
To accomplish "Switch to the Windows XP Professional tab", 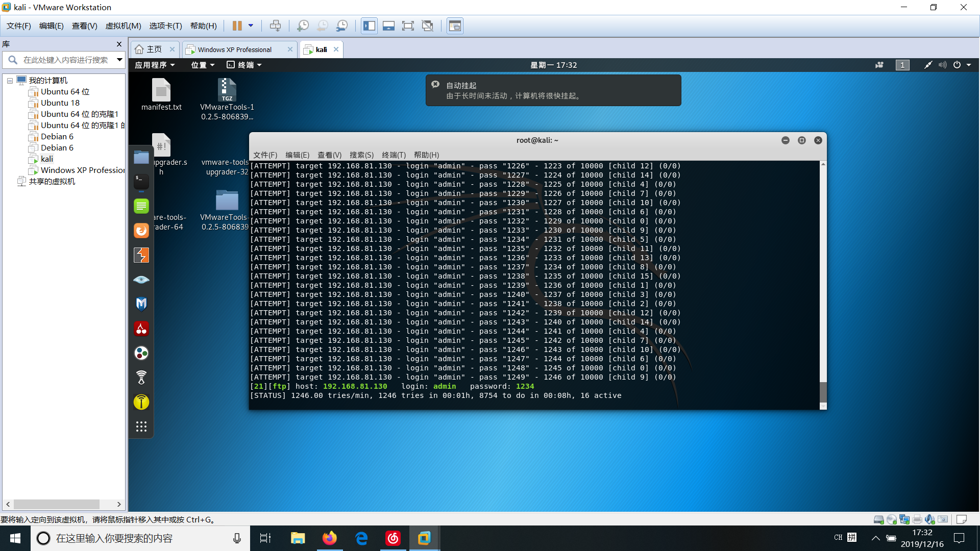I will click(x=234, y=49).
